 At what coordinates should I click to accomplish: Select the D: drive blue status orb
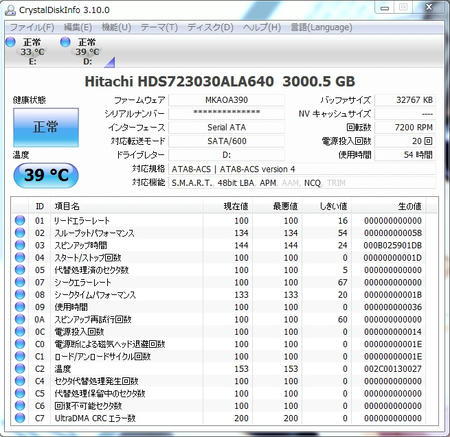point(65,42)
